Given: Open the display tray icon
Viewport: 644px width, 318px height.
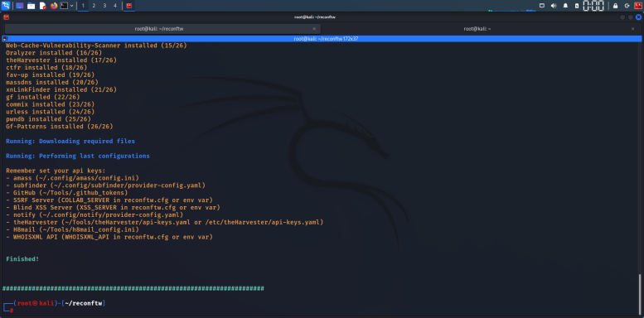Looking at the screenshot, I should coord(542,6).
